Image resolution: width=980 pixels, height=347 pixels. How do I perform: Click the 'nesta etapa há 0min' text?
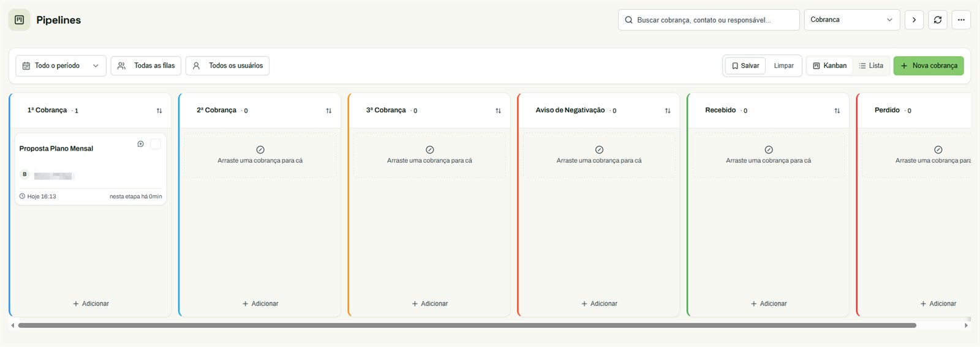pos(136,196)
